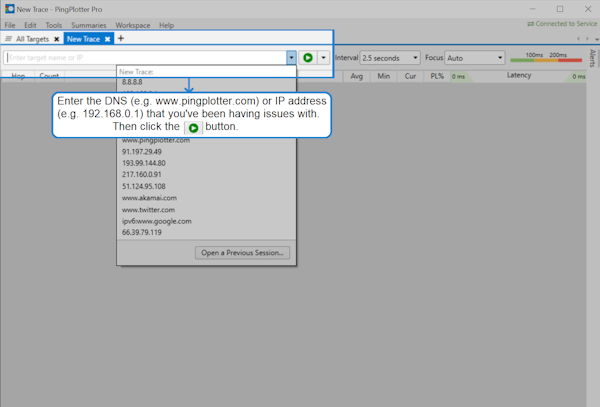Open the Tools menu

[53, 25]
